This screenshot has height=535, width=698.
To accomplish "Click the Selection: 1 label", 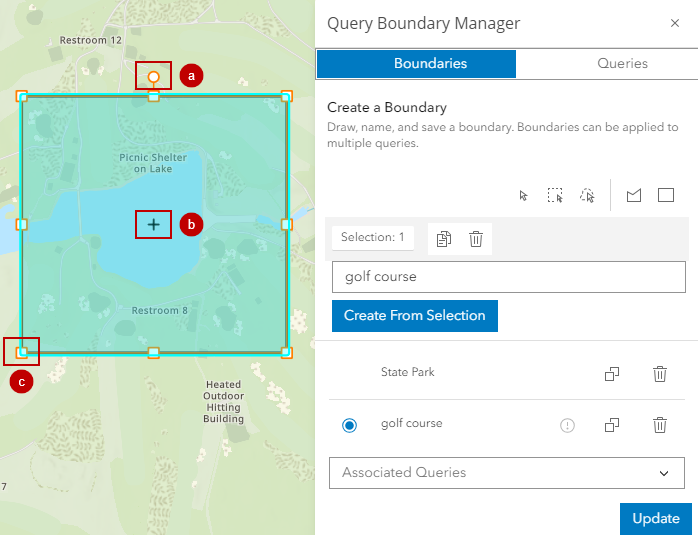I will (x=373, y=237).
